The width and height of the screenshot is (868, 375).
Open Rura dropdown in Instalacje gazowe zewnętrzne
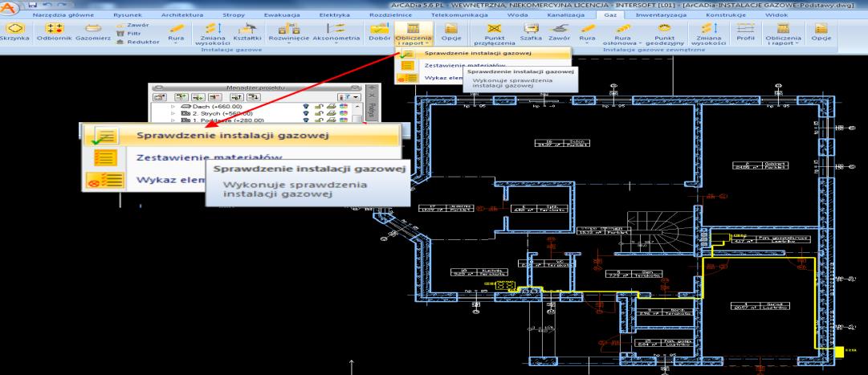[587, 33]
